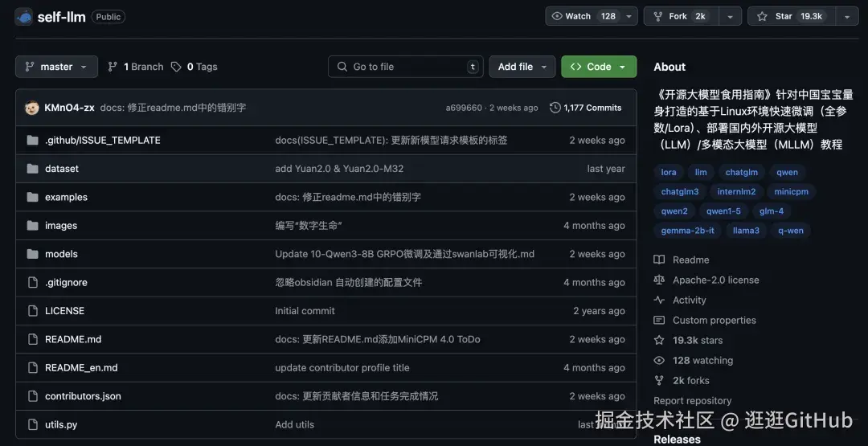Select the glm-4 topic tag

point(771,211)
